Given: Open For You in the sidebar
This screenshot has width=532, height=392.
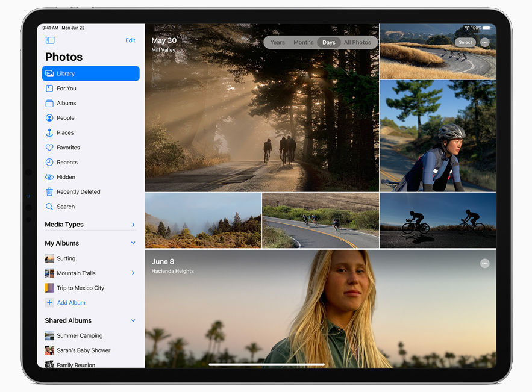Looking at the screenshot, I should pyautogui.click(x=90, y=89).
